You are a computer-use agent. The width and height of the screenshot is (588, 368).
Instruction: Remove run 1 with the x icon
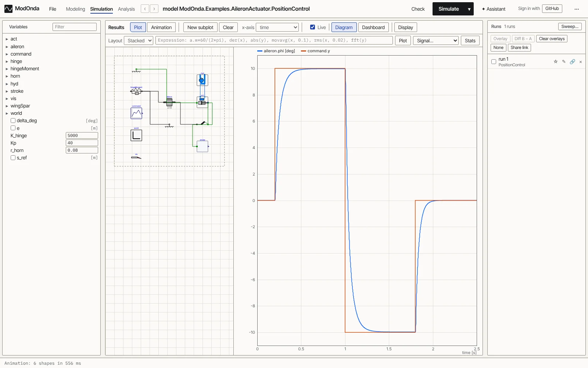click(x=581, y=62)
